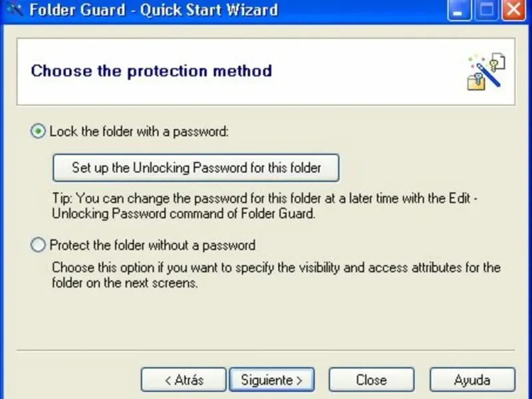
Task: Click the 'Choose the protection method' heading
Action: [x=152, y=70]
